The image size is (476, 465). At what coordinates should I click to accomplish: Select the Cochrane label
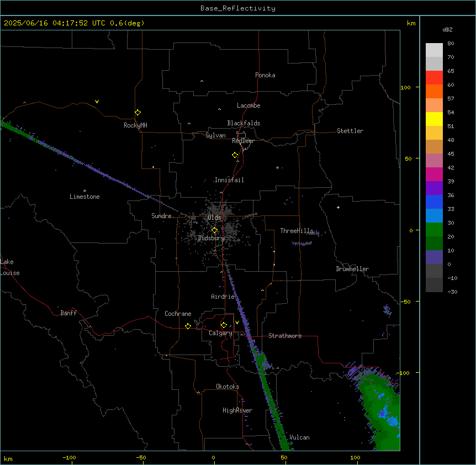point(178,314)
